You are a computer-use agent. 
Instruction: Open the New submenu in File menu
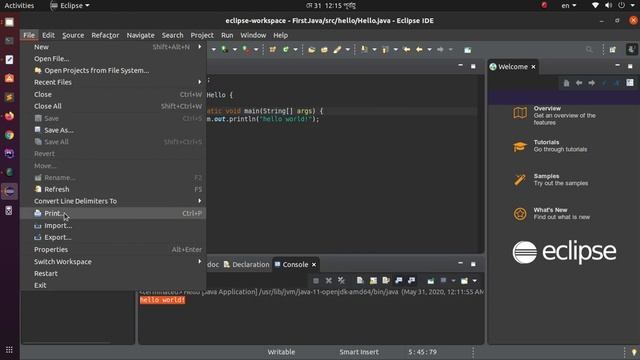click(113, 47)
